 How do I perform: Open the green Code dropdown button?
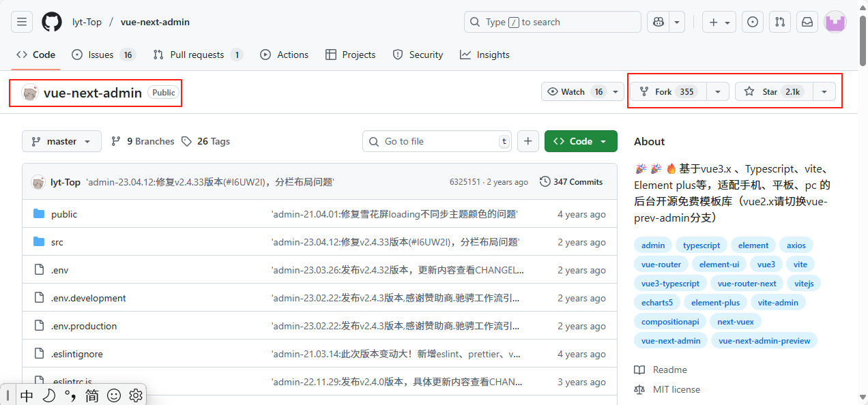click(581, 141)
